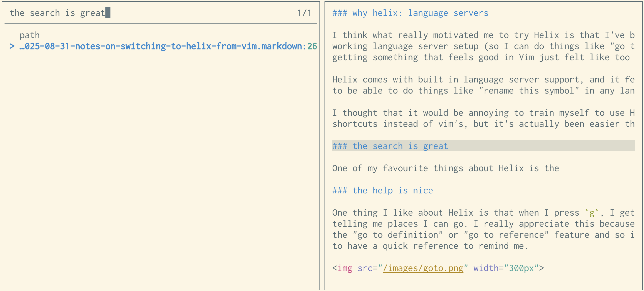Click the 1/1 match counter
This screenshot has width=644, height=291.
point(304,13)
